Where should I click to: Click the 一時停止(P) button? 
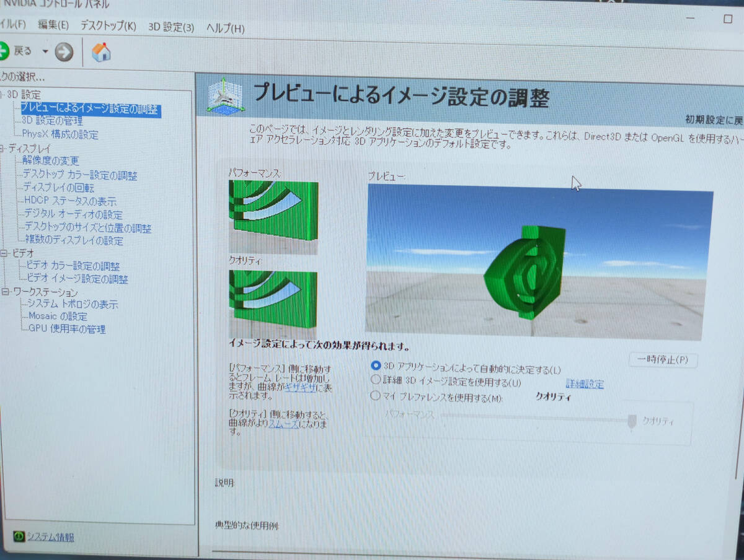click(663, 360)
